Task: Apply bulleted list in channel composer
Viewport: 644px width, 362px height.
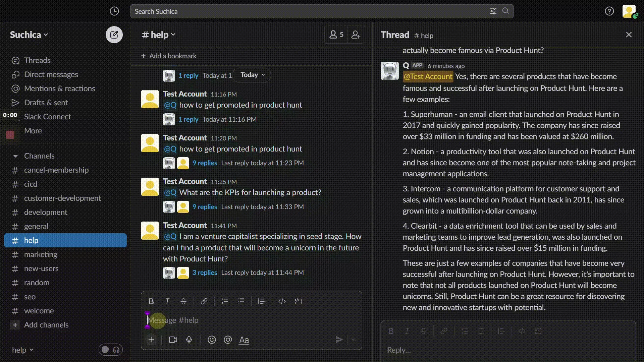Action: (241, 301)
